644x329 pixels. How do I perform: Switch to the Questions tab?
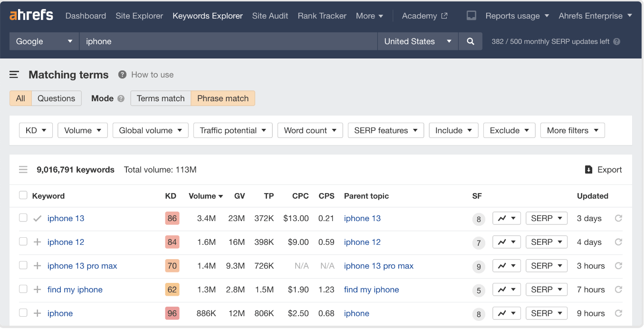click(x=56, y=98)
